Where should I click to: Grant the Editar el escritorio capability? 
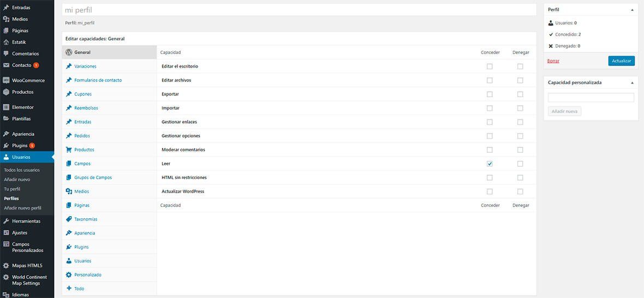[490, 66]
